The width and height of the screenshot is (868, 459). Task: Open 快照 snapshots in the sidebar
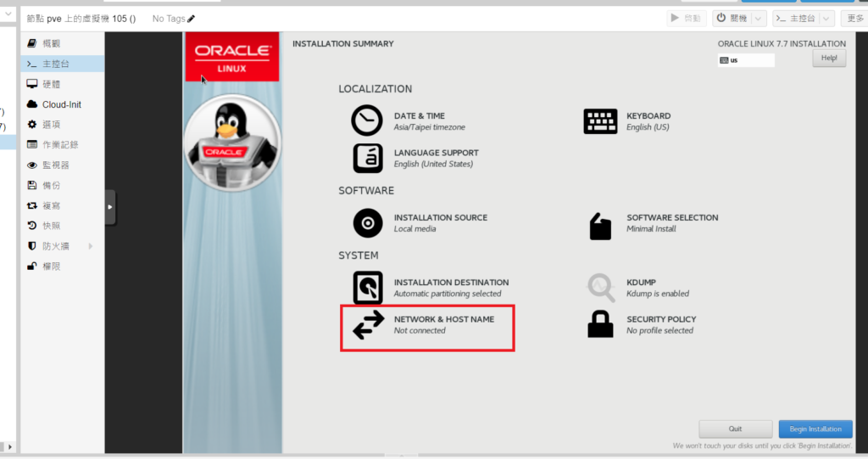[x=51, y=226]
